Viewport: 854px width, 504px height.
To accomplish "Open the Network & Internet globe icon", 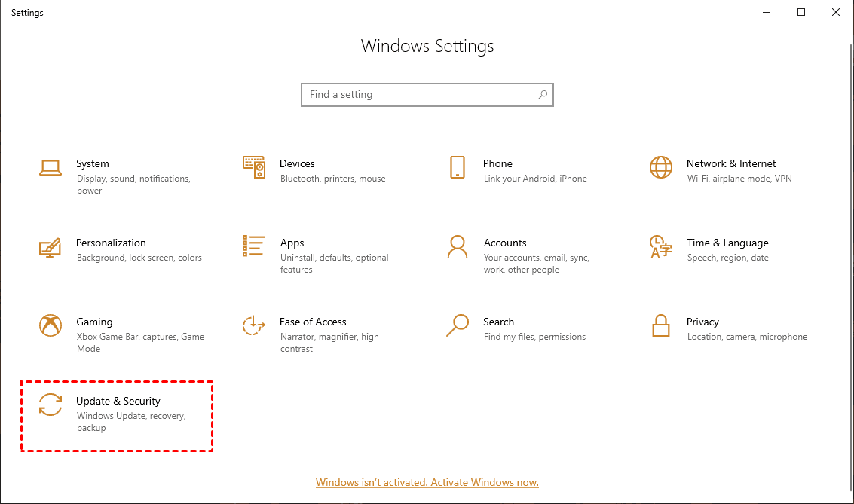I will click(660, 167).
